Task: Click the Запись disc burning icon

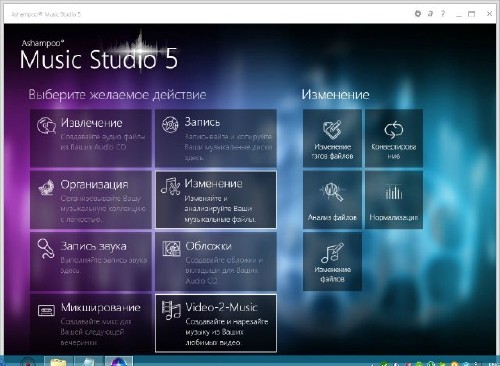Action: (170, 125)
